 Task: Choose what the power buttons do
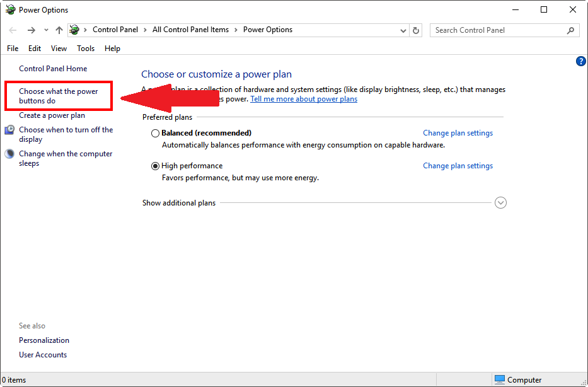pos(58,95)
